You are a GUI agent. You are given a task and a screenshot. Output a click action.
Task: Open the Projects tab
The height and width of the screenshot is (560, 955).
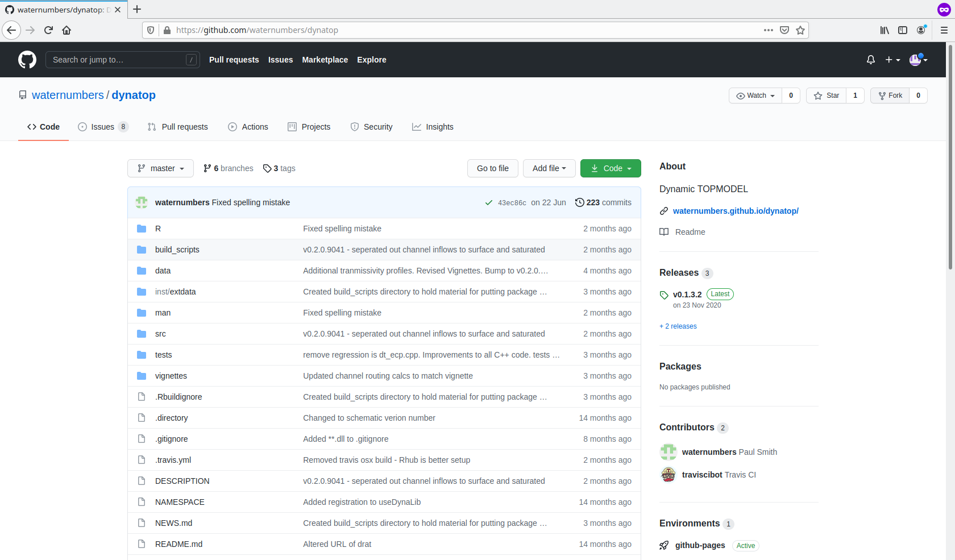point(309,127)
